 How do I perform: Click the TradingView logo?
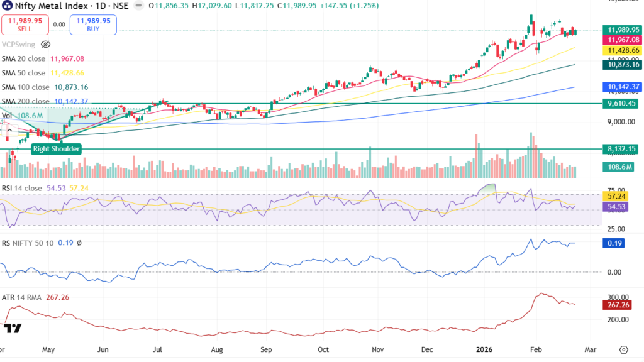coord(13,328)
